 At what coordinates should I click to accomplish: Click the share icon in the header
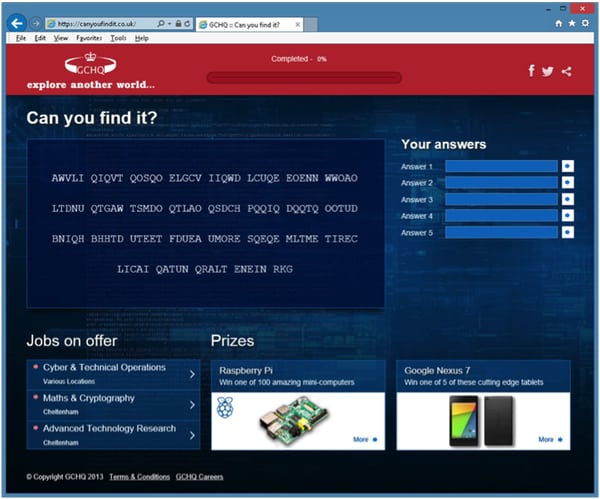click(x=567, y=71)
